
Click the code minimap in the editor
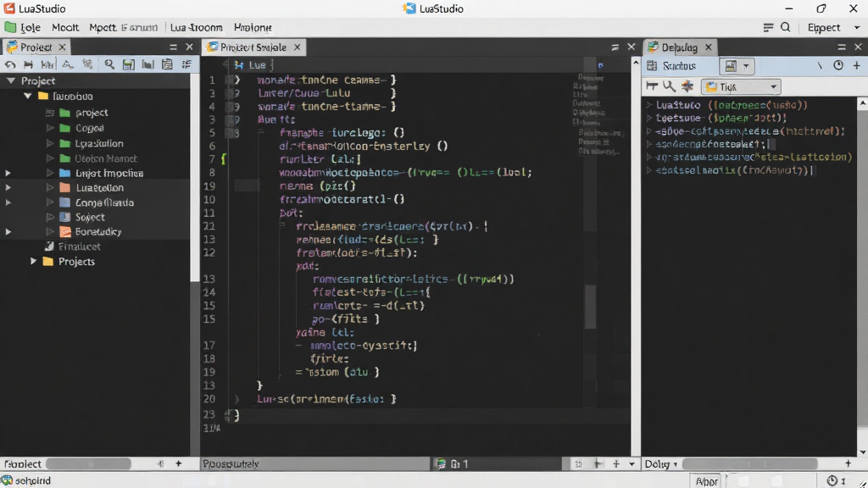(x=599, y=114)
